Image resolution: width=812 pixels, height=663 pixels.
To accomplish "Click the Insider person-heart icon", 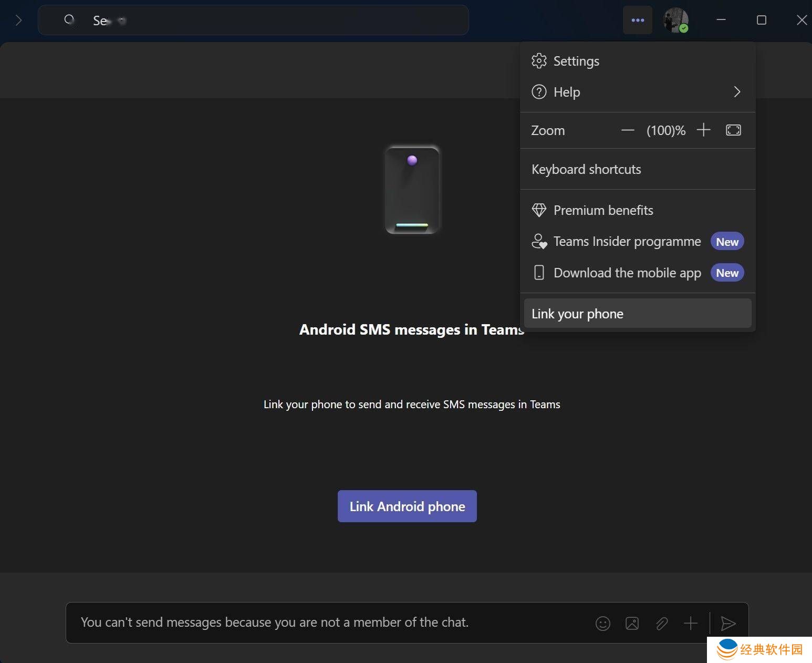I will tap(539, 241).
